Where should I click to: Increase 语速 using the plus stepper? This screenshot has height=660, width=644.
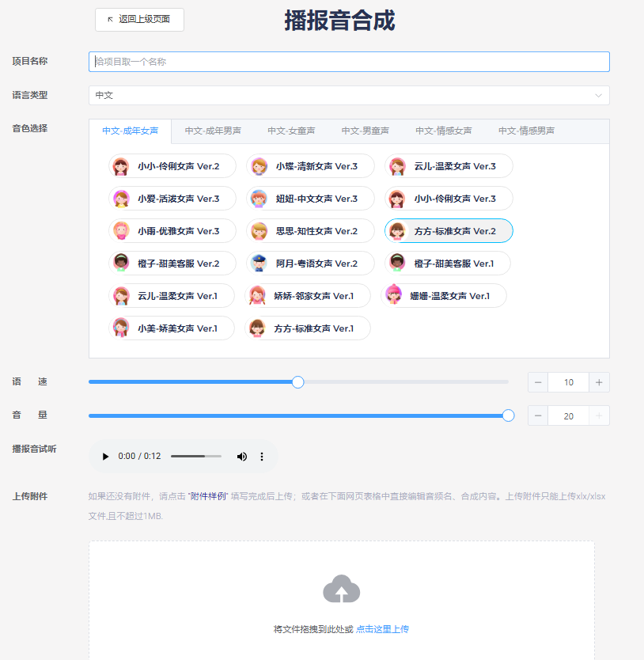click(x=599, y=381)
